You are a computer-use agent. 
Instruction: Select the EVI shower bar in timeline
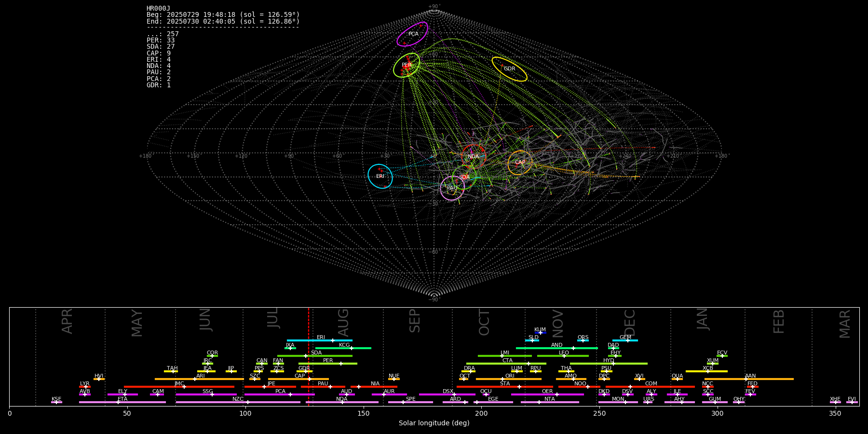point(852,402)
